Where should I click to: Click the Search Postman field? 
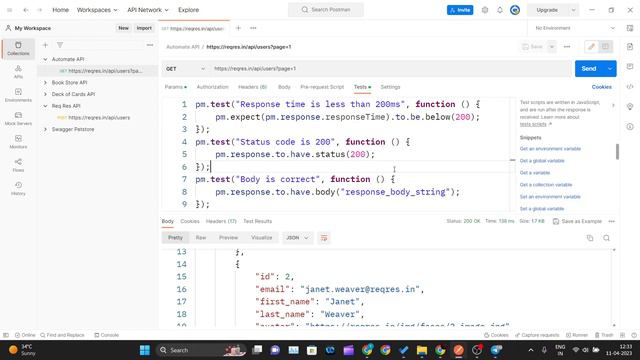coord(326,10)
